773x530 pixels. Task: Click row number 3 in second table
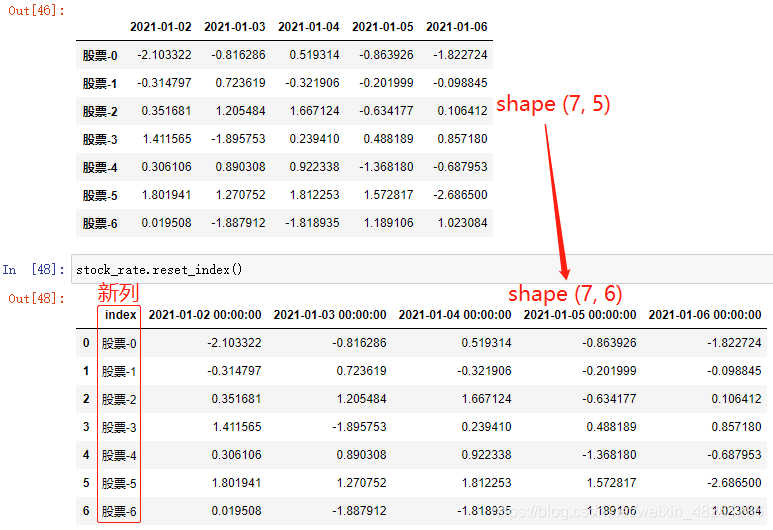point(86,427)
